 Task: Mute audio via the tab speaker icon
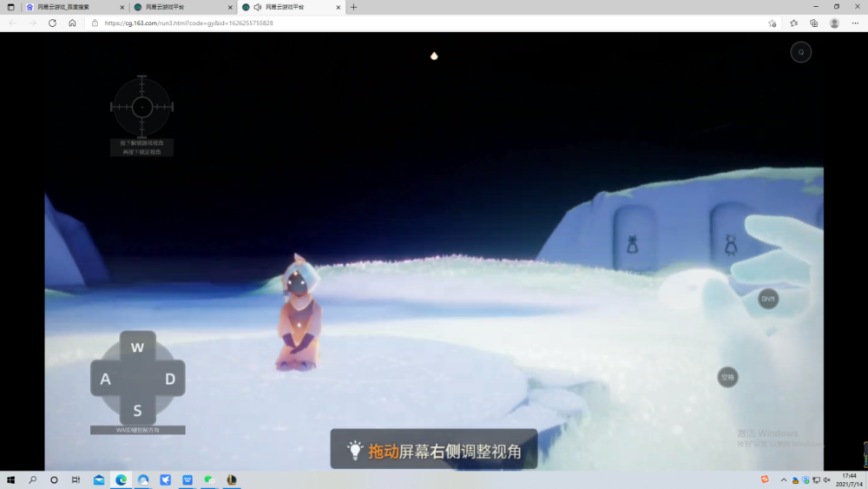[258, 7]
